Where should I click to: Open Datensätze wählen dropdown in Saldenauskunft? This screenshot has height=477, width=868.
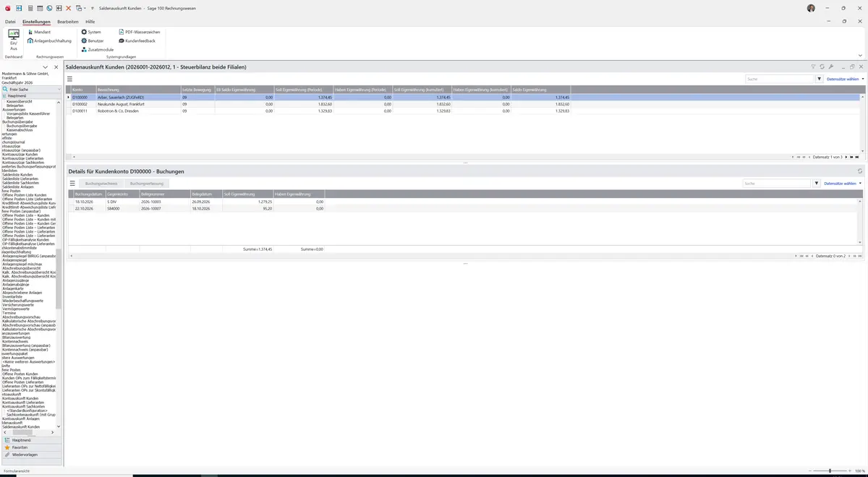(x=844, y=79)
